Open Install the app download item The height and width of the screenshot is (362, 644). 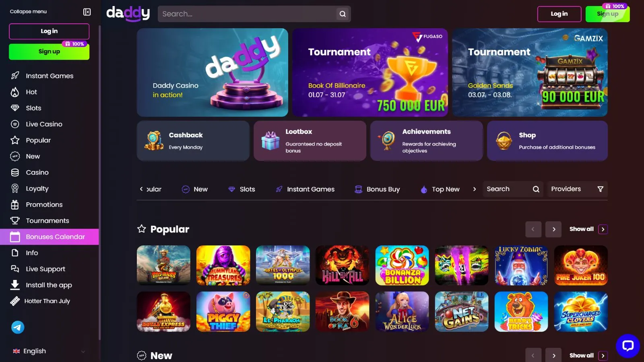pyautogui.click(x=50, y=285)
